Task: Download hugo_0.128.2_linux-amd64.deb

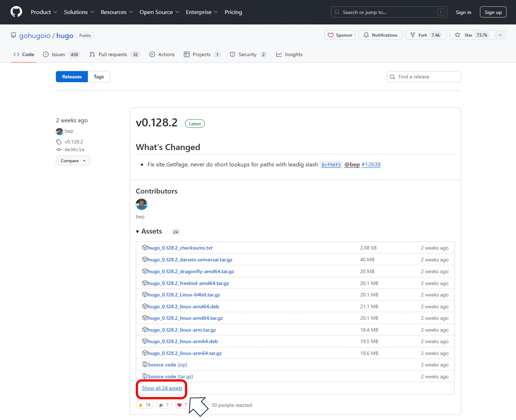Action: pos(183,307)
